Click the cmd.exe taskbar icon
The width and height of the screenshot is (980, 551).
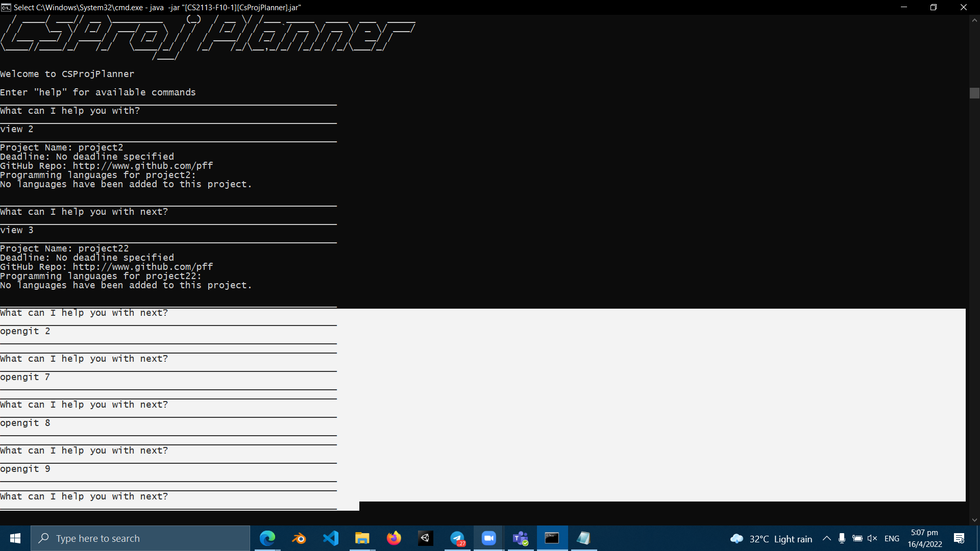click(x=552, y=538)
